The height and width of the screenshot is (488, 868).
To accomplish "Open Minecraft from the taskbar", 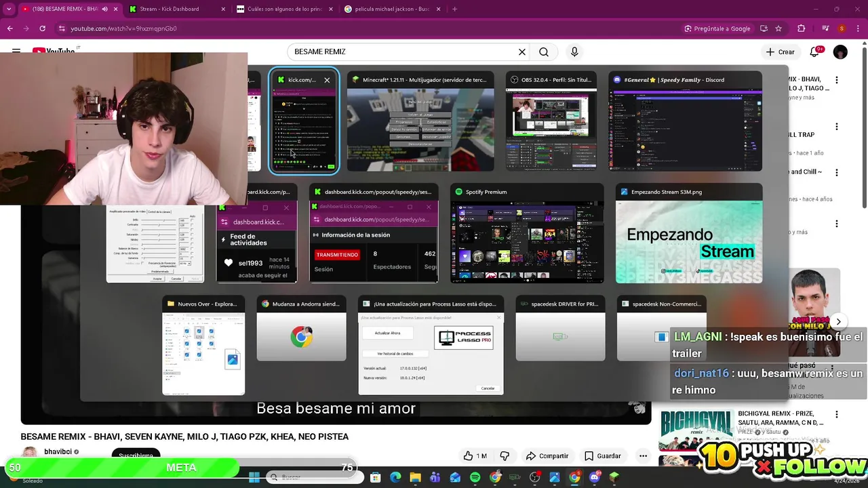I will tap(614, 478).
